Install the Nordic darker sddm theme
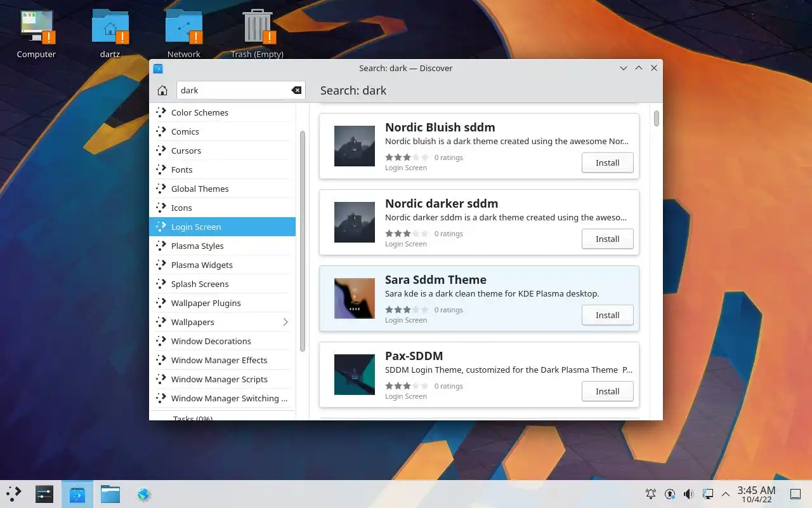The height and width of the screenshot is (508, 812). [607, 239]
